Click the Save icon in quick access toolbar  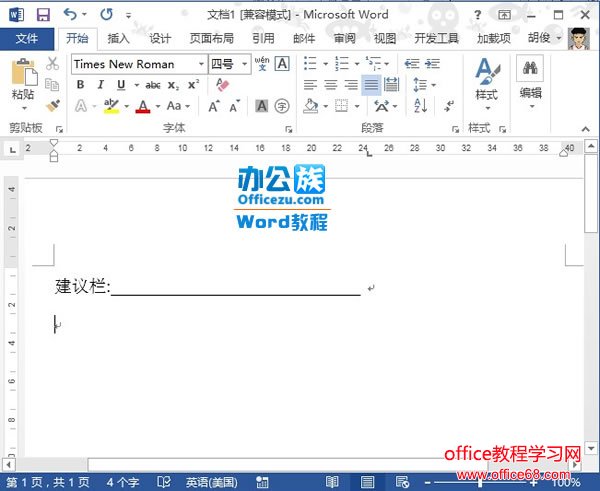click(x=43, y=15)
